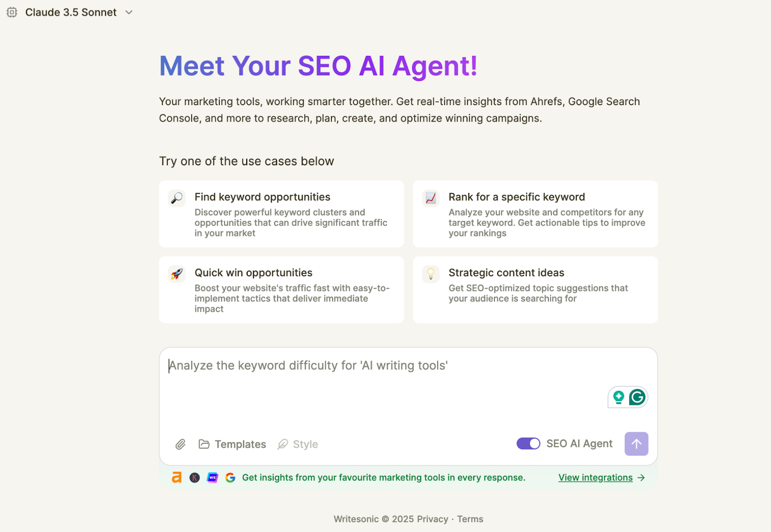Click the Google integration icon
The height and width of the screenshot is (532, 771).
pyautogui.click(x=231, y=477)
